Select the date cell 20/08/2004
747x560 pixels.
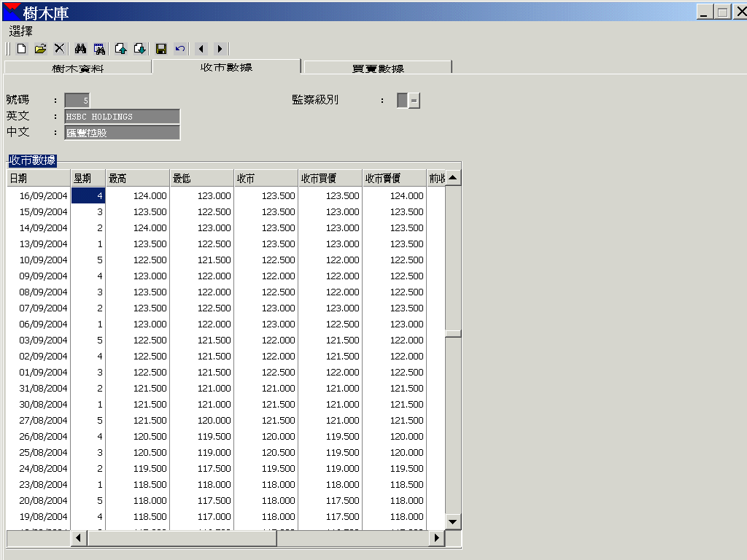(x=39, y=500)
